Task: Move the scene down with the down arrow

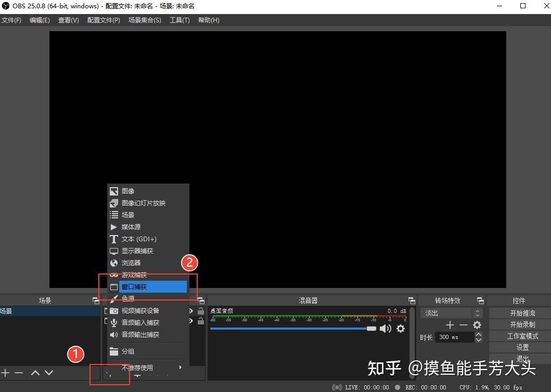Action: pyautogui.click(x=49, y=373)
